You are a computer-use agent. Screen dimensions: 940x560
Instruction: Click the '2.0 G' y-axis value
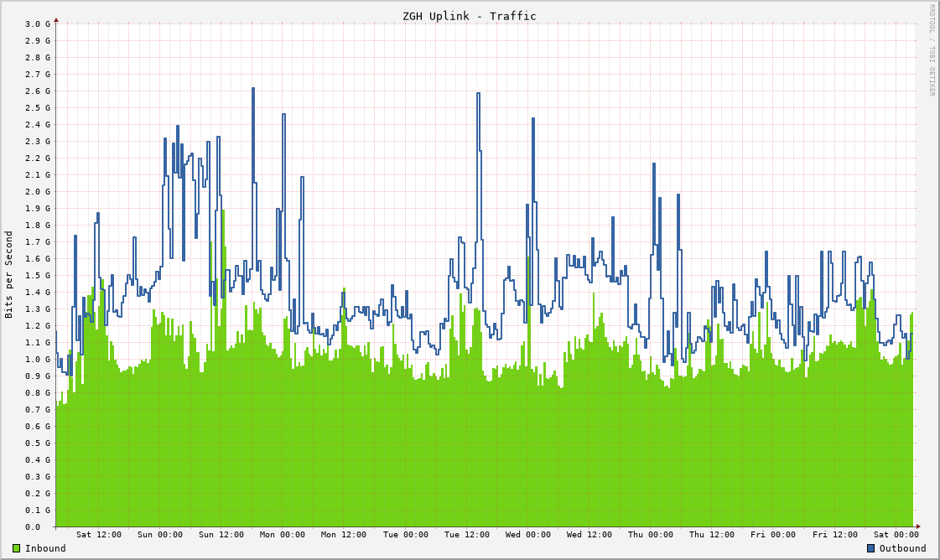click(38, 192)
